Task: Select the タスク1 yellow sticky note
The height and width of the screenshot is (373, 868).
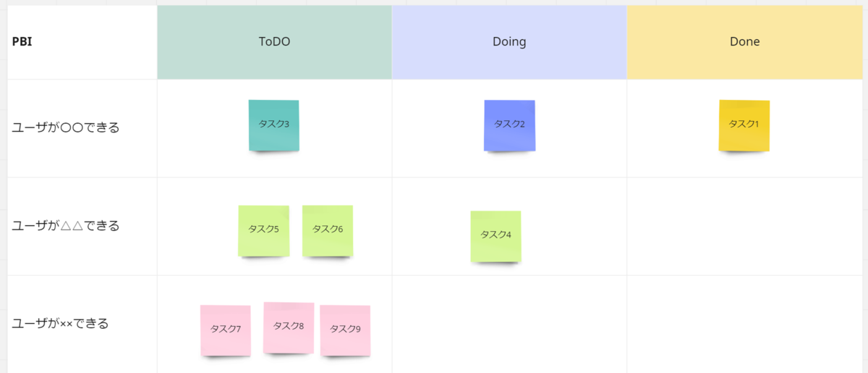Action: click(x=744, y=125)
